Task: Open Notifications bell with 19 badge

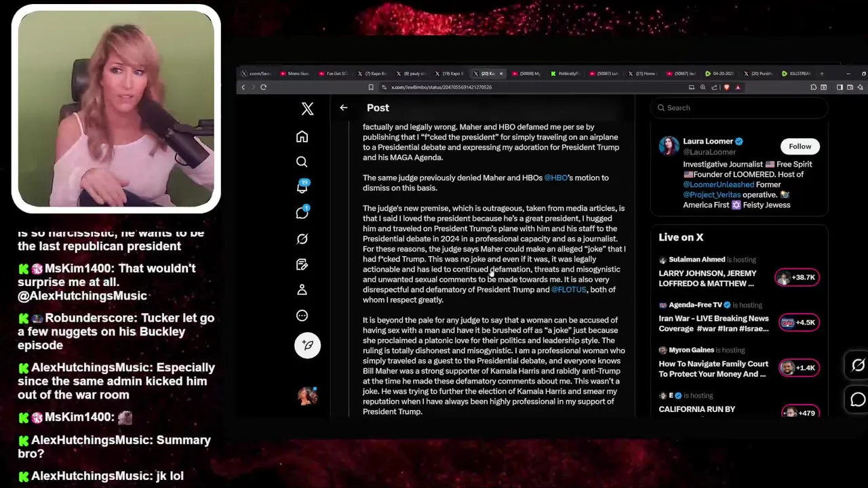Action: coord(302,187)
